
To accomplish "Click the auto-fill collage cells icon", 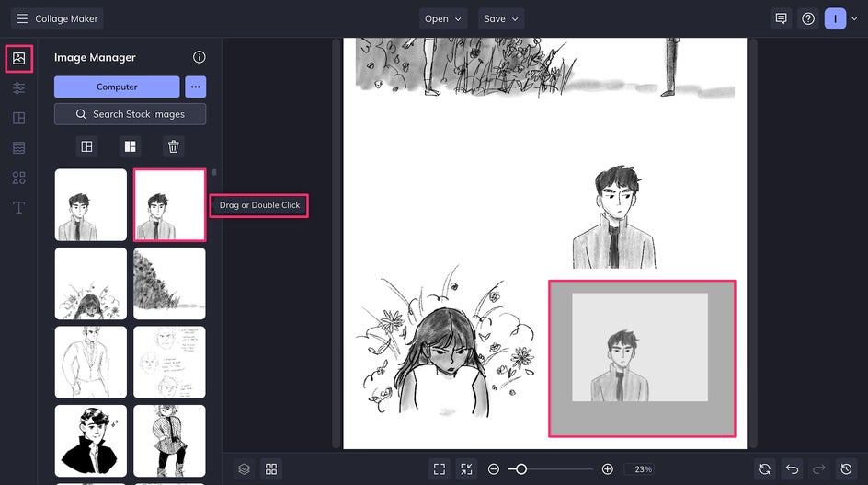I will tap(87, 146).
